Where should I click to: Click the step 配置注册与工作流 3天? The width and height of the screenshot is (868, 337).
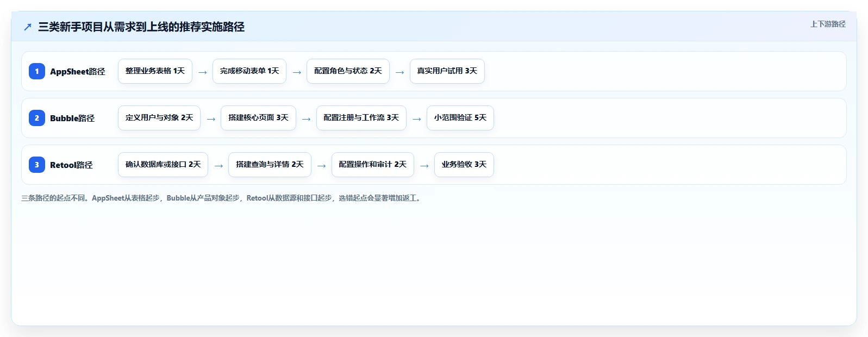[x=361, y=118]
